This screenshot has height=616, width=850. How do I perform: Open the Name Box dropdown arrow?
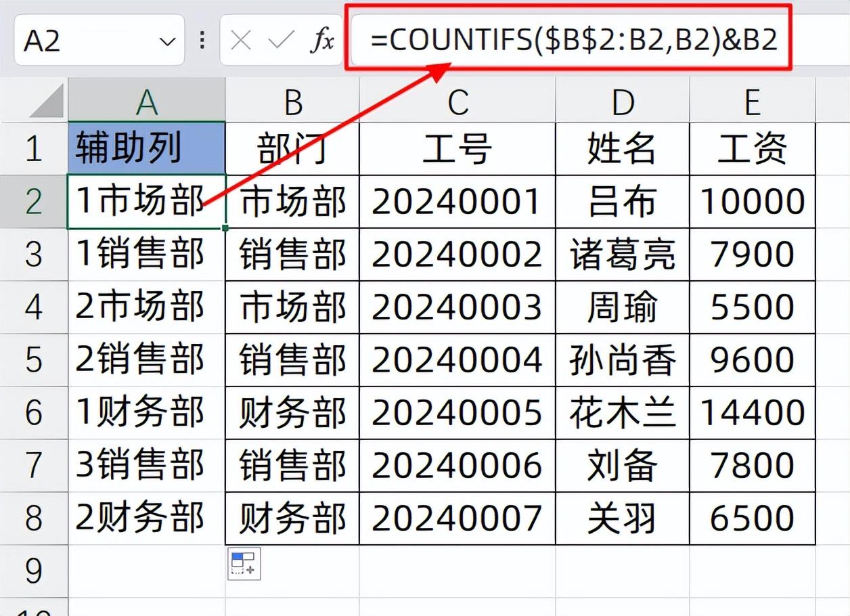167,42
